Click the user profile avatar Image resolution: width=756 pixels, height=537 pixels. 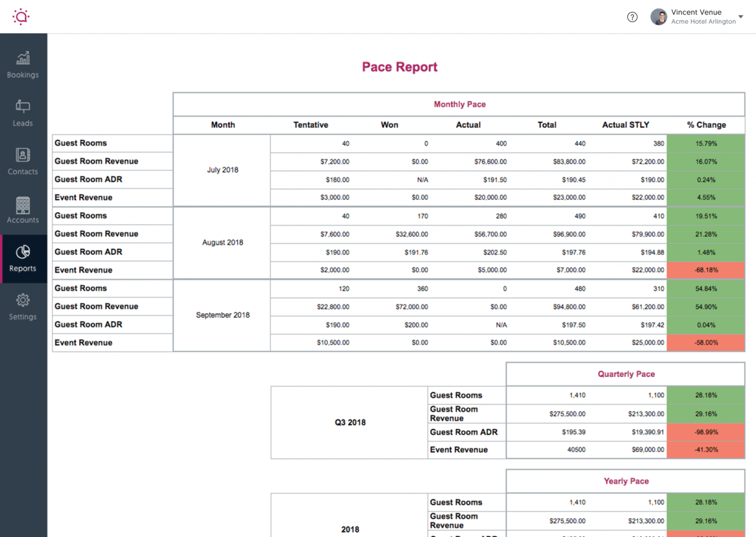(x=658, y=17)
